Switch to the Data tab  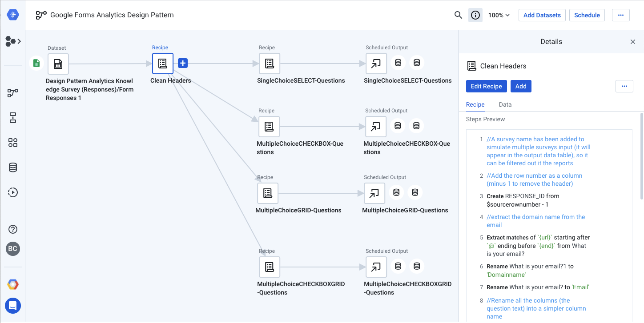click(505, 105)
